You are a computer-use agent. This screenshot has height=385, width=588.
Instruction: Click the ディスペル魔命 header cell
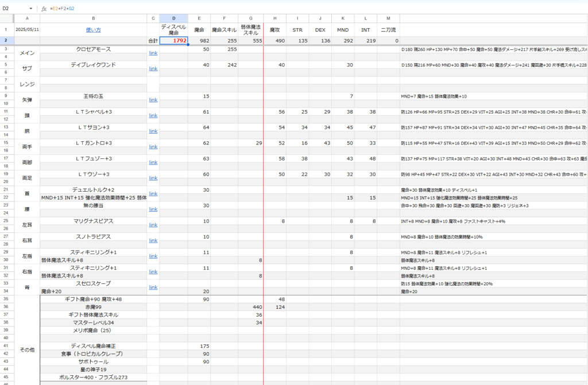(x=173, y=30)
